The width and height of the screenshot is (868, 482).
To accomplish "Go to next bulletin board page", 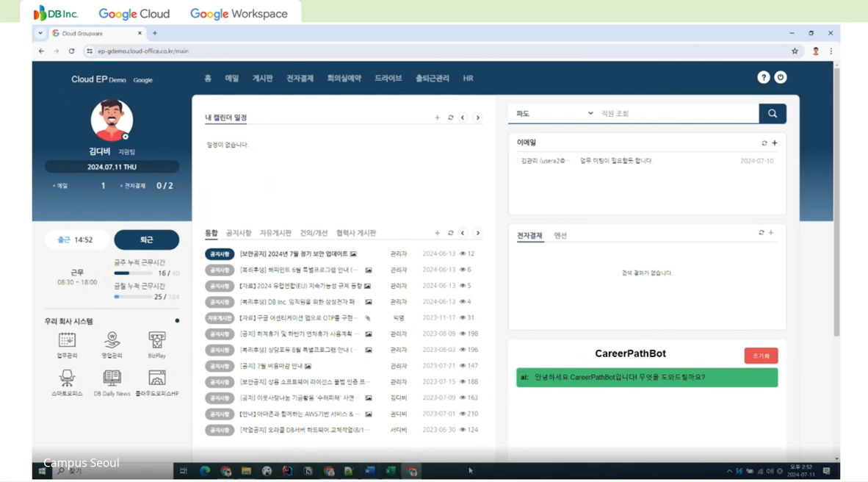I will [x=478, y=233].
